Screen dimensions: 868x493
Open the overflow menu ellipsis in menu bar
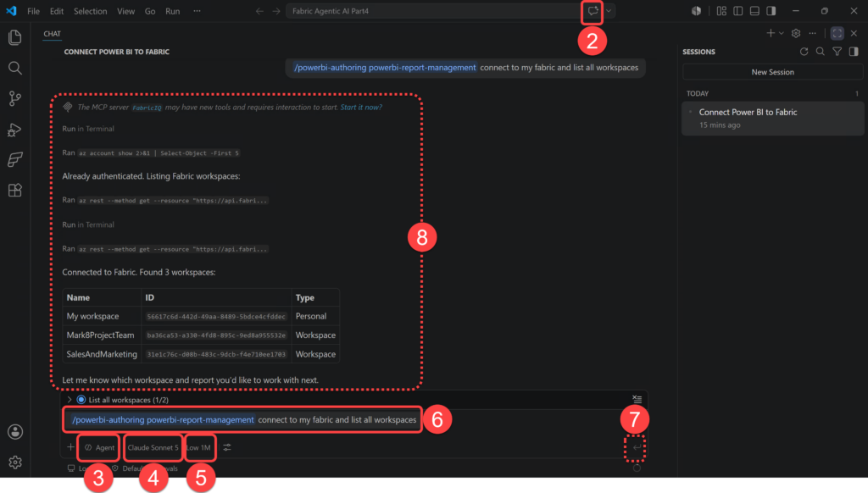[x=197, y=11]
